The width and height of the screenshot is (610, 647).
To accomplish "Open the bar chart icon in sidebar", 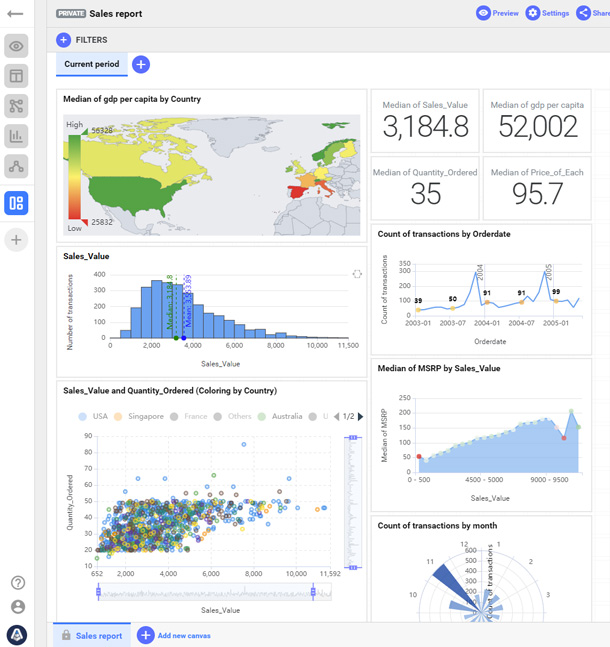I will (16, 136).
